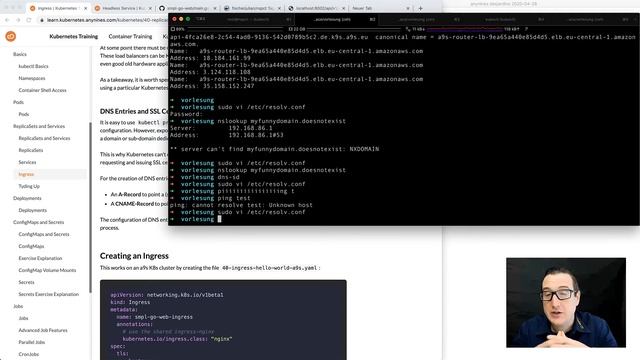Open Secrets sidebar entry
640x360 pixels.
(27, 282)
